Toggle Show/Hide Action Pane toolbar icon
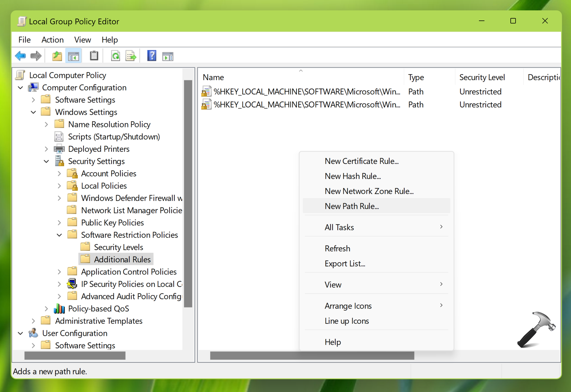This screenshot has height=392, width=571. coord(168,56)
